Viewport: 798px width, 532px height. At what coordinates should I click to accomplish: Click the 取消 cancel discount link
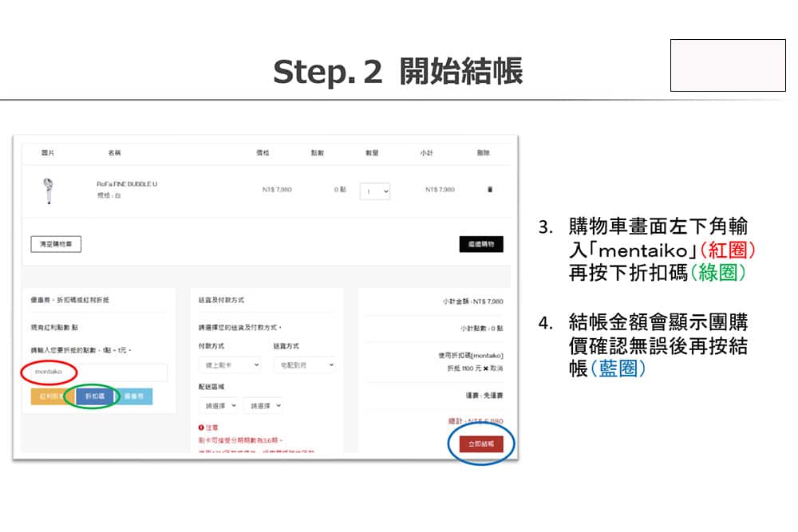(x=496, y=368)
